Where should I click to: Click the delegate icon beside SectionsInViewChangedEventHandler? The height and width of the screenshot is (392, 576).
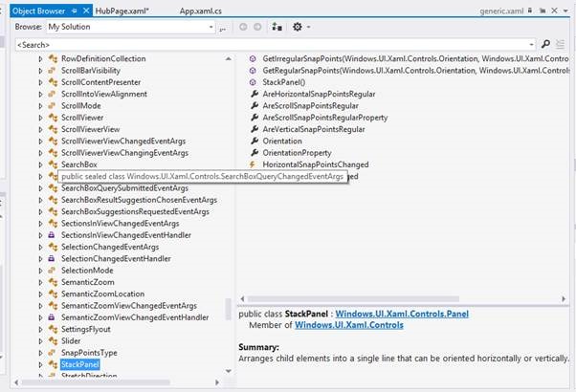click(52, 235)
